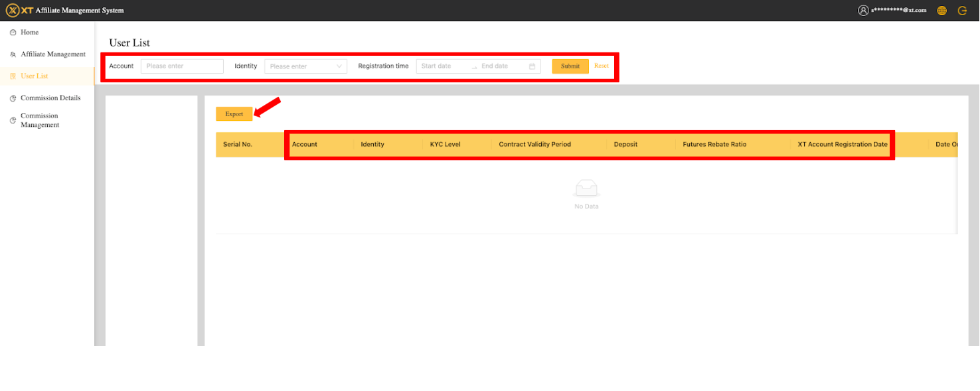Click the logout icon
Image resolution: width=980 pixels, height=391 pixels.
[x=962, y=11]
